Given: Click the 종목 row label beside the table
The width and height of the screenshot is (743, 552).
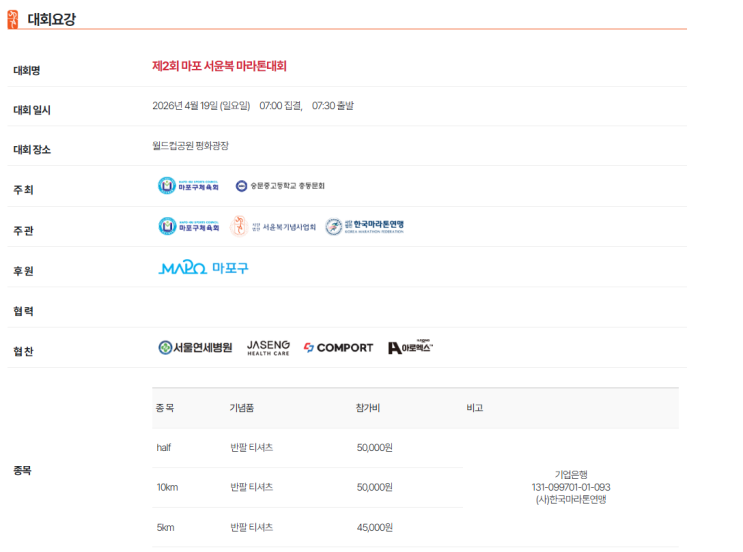Looking at the screenshot, I should (22, 471).
